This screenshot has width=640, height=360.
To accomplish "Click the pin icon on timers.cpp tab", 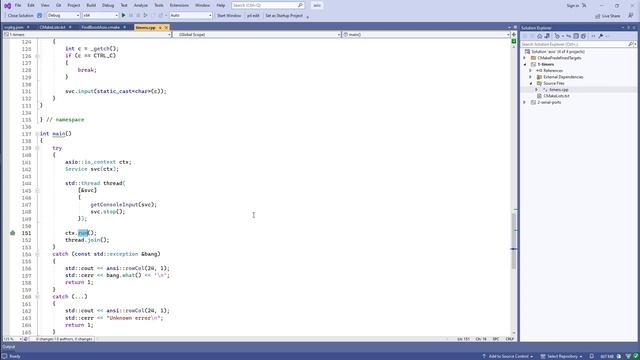I will (160, 27).
